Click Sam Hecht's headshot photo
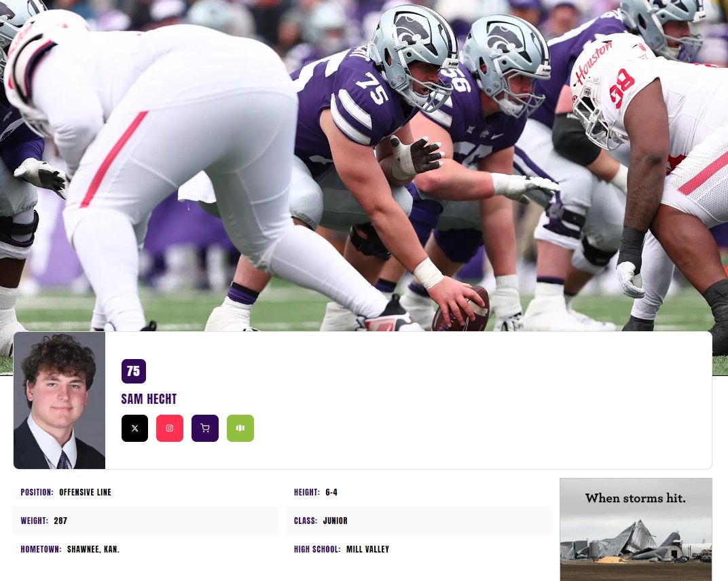Screen dimensions: 728x581 click(x=59, y=400)
